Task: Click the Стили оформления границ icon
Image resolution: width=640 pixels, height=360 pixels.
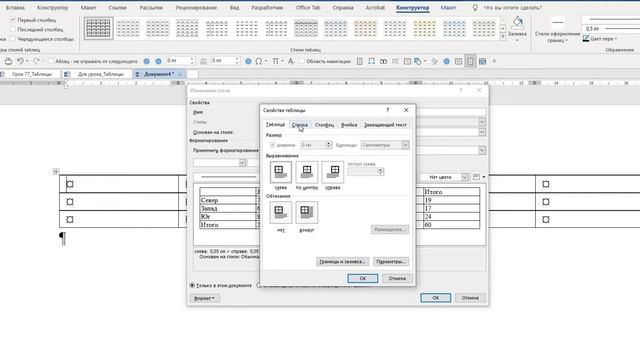Action: tap(558, 22)
